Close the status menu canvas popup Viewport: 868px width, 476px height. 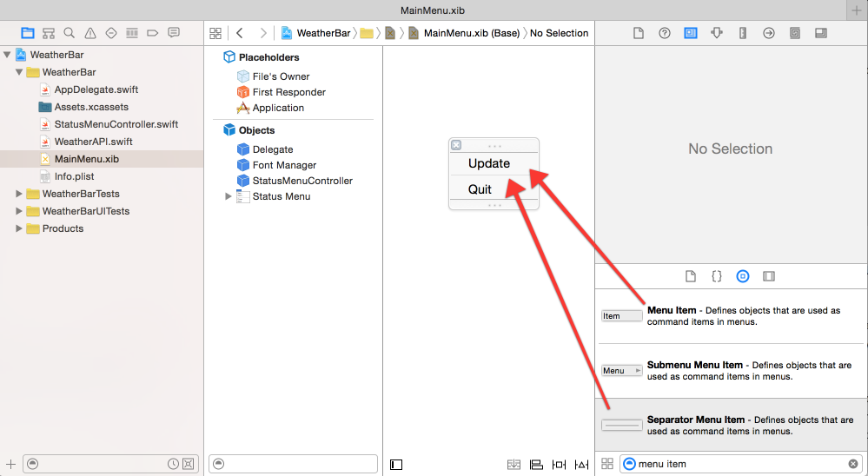tap(456, 145)
